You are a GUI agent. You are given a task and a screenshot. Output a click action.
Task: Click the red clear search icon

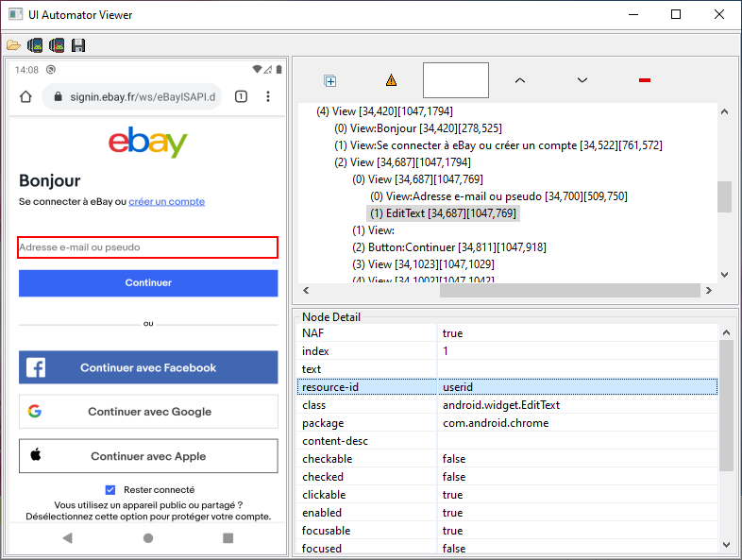click(645, 80)
